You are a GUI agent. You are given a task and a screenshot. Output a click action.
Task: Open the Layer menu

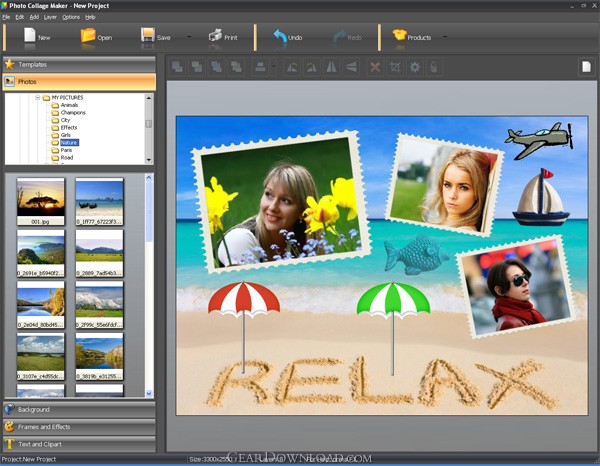(x=51, y=17)
